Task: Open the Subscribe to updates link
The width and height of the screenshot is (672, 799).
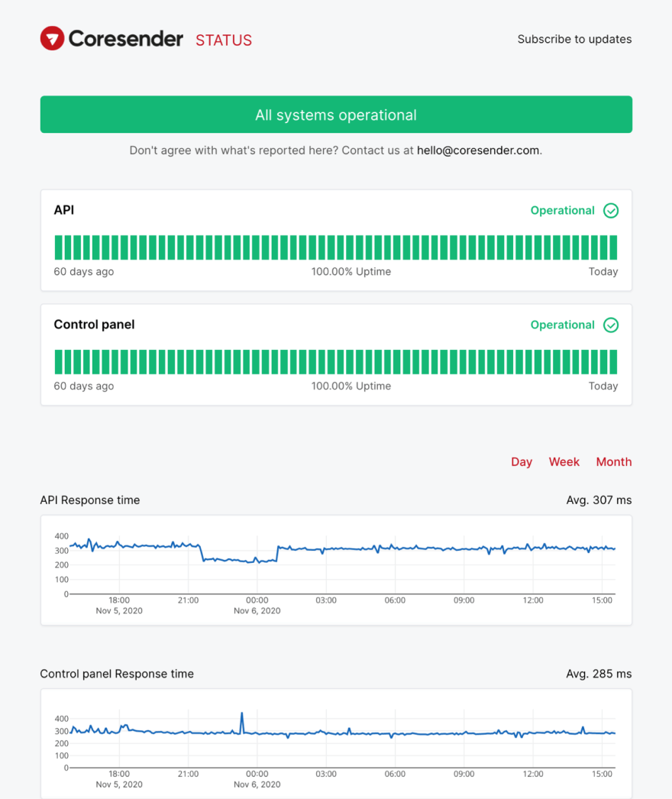Action: (x=575, y=39)
